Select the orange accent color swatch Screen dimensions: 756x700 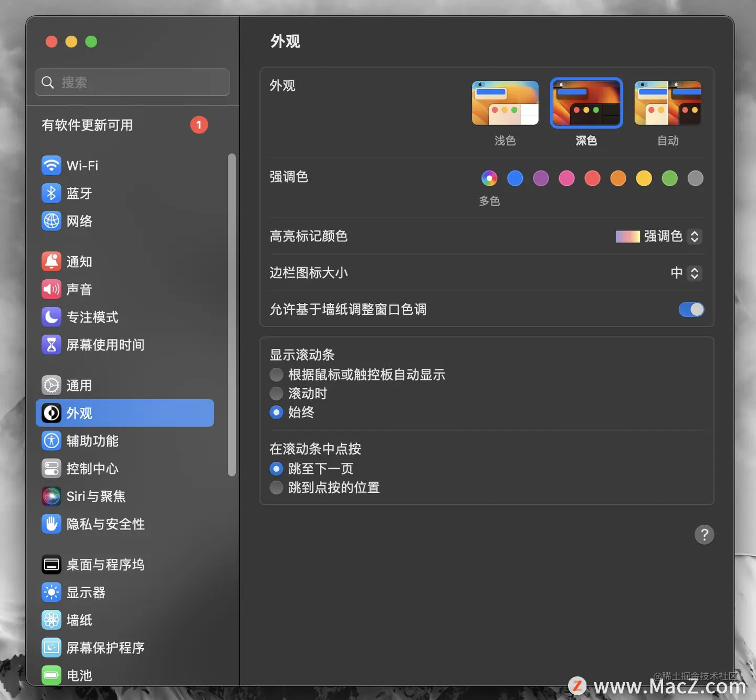pos(618,178)
